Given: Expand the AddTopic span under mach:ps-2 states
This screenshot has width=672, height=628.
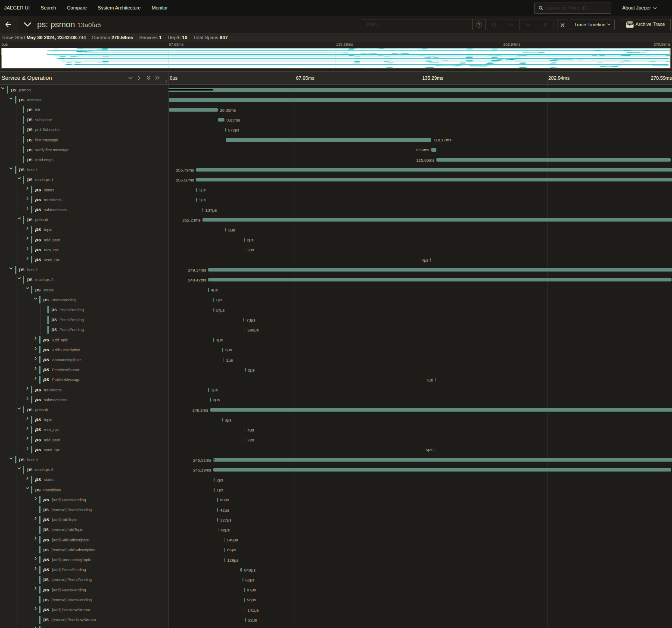Looking at the screenshot, I should tap(36, 339).
